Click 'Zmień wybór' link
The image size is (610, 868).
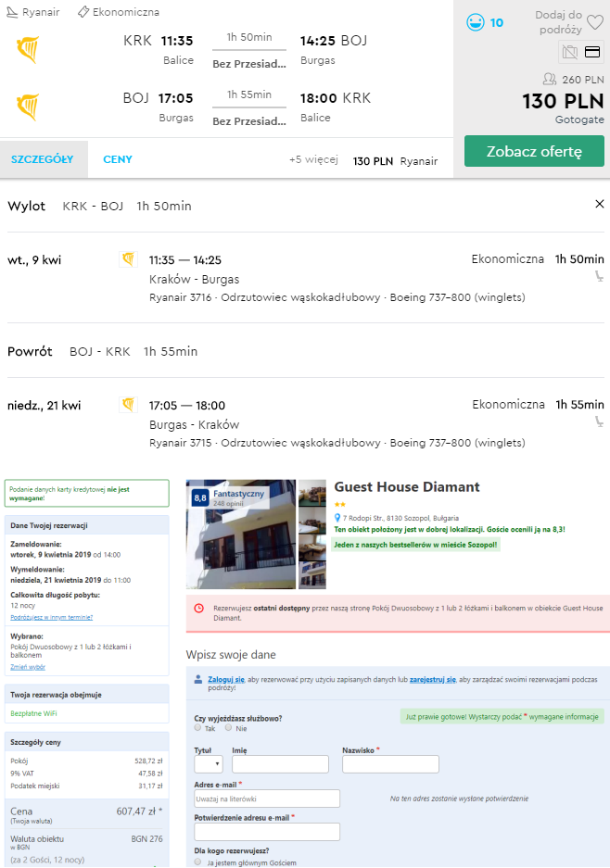click(28, 667)
